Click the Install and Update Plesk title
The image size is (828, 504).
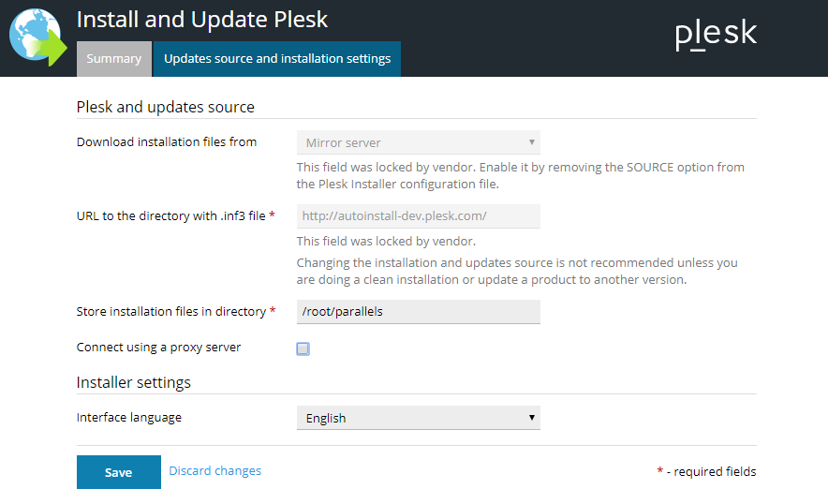(x=202, y=20)
